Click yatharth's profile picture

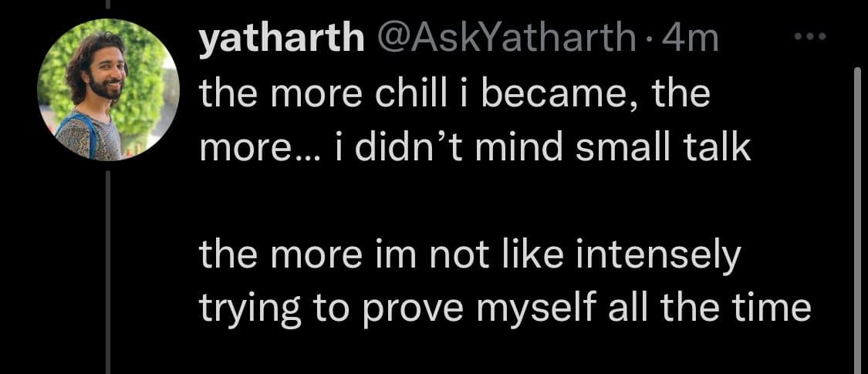[x=107, y=90]
